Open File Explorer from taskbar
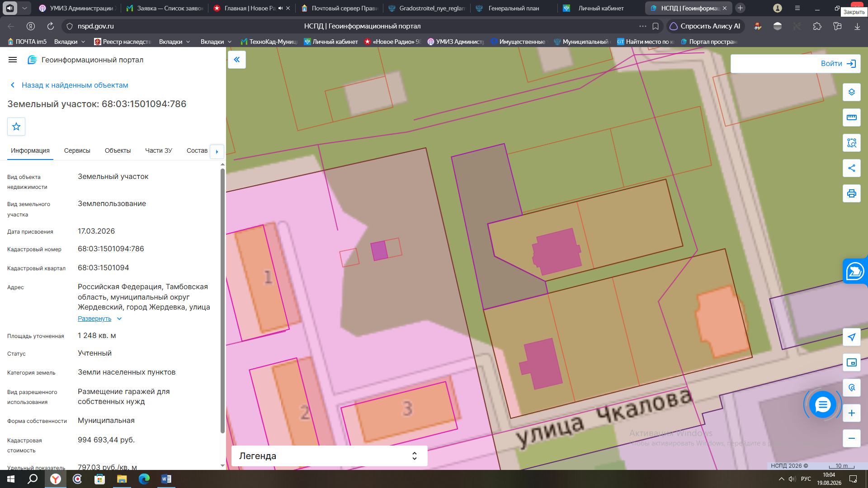868x488 pixels. click(122, 479)
